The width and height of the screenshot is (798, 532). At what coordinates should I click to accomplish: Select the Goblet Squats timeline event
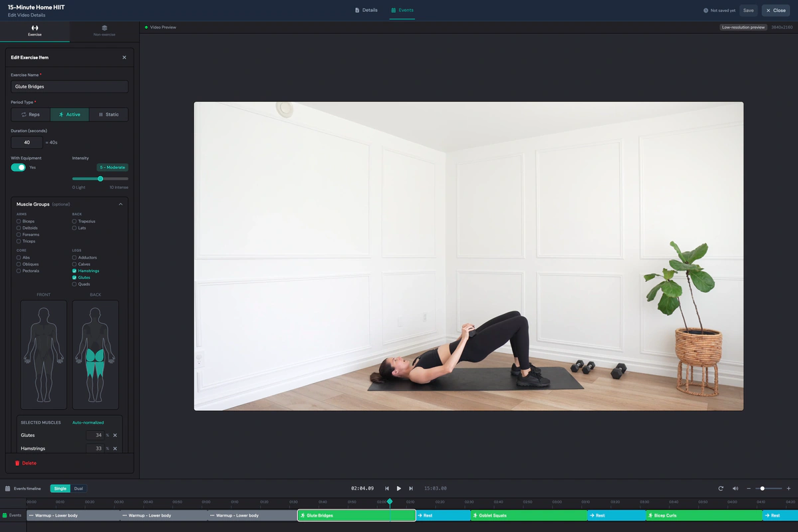[529, 515]
